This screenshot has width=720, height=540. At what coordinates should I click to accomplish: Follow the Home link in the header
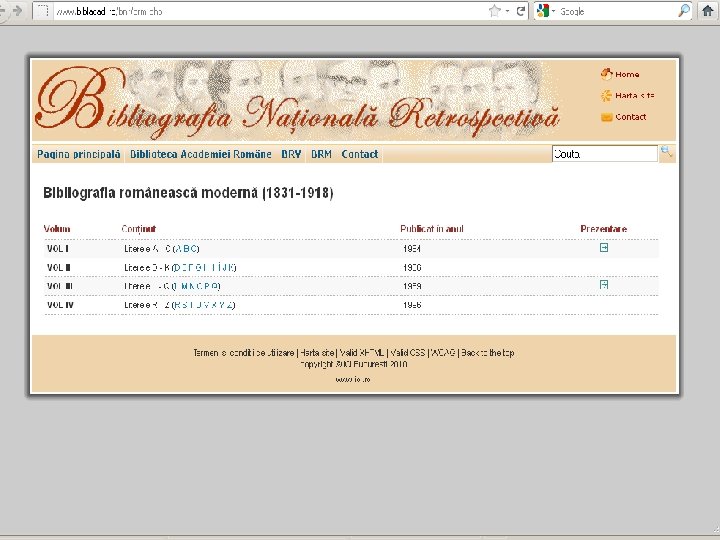coord(627,74)
